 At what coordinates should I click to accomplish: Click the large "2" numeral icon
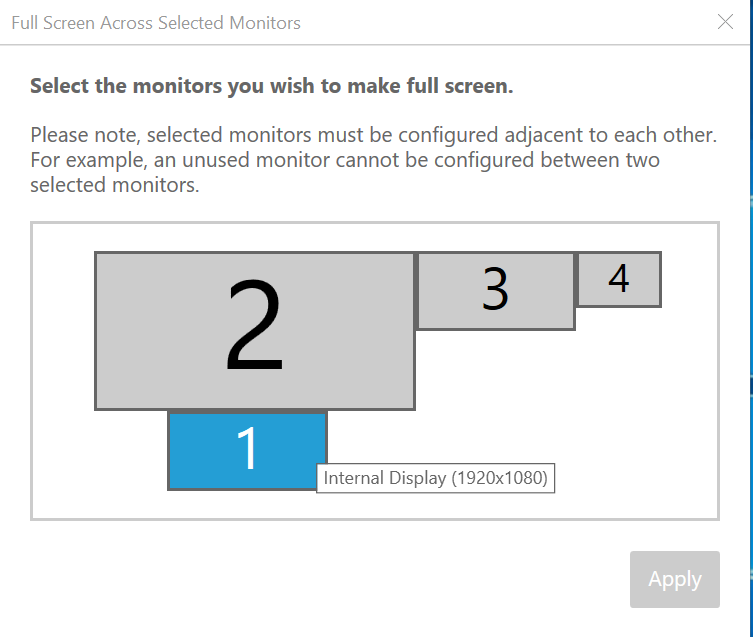(x=255, y=326)
